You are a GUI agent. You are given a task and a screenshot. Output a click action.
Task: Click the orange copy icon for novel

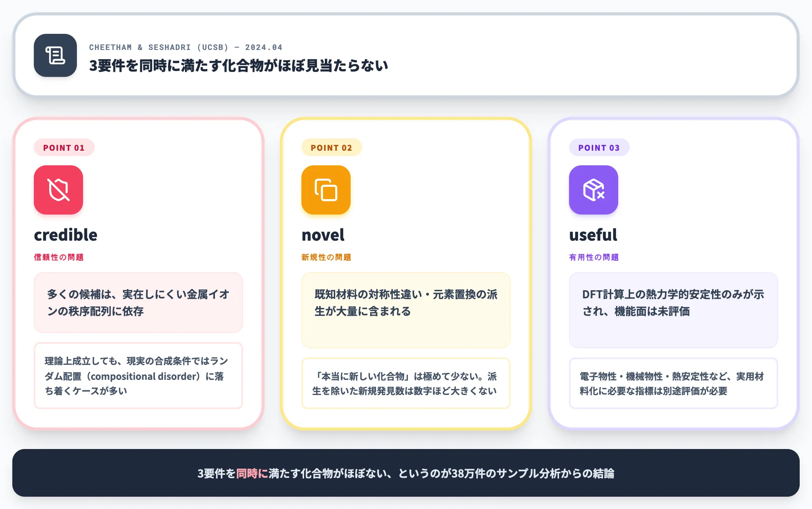326,190
